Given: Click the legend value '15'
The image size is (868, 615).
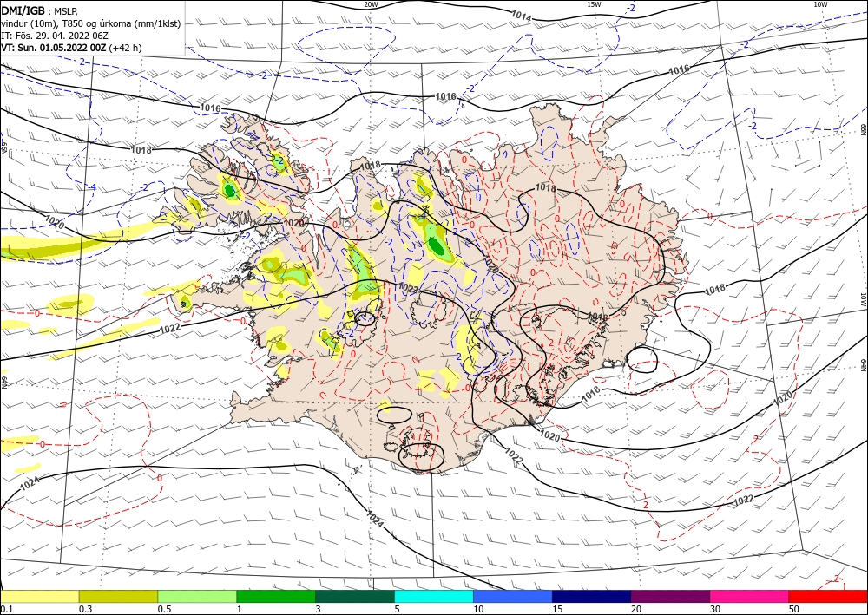Looking at the screenshot, I should (557, 609).
